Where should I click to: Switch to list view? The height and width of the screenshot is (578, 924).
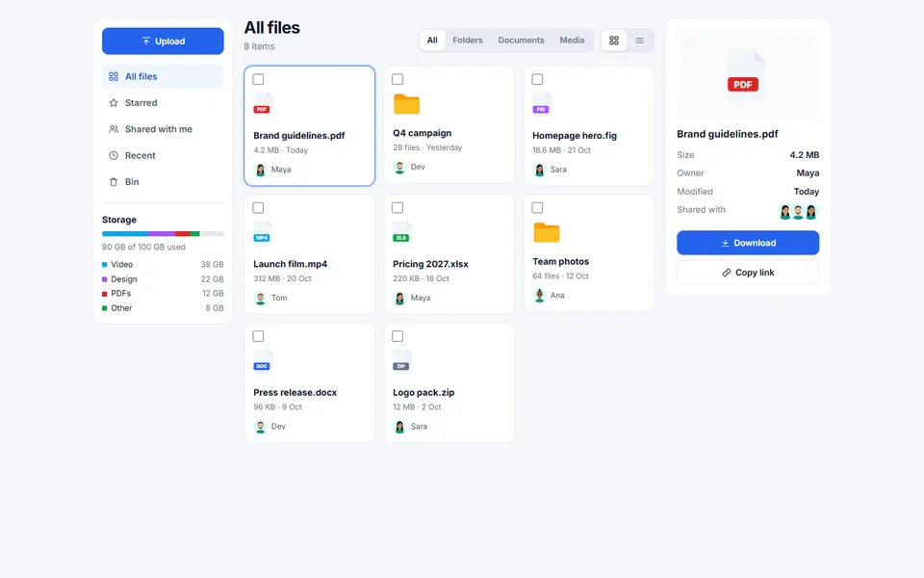point(639,40)
